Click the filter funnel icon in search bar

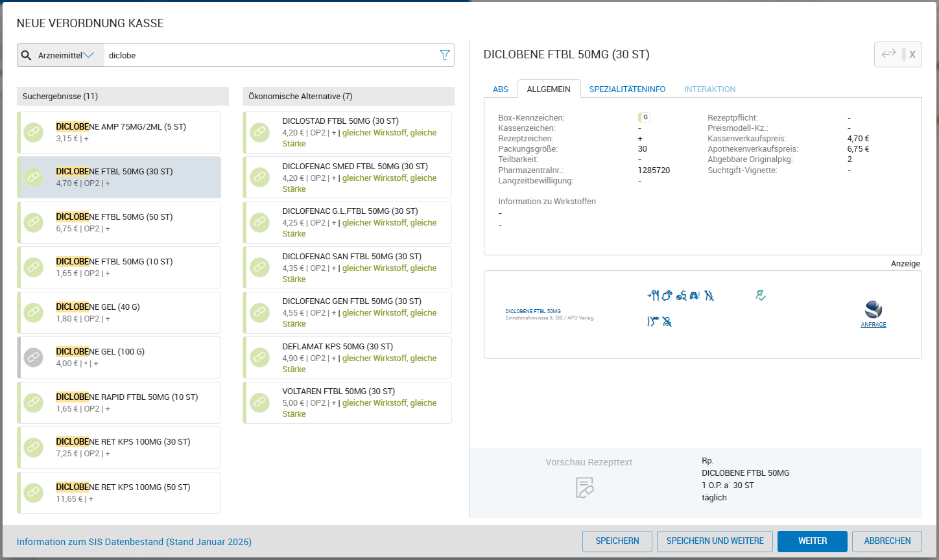(x=445, y=55)
